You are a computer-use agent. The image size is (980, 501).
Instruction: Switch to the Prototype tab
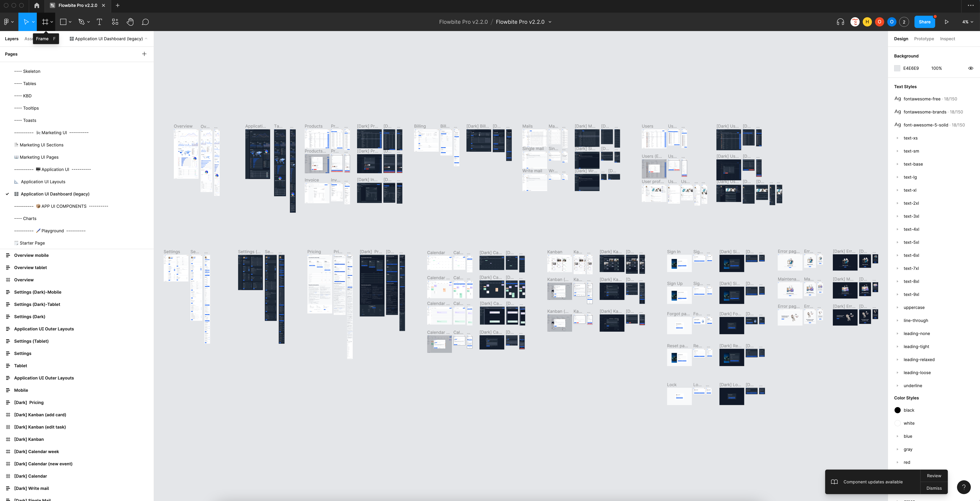point(924,39)
